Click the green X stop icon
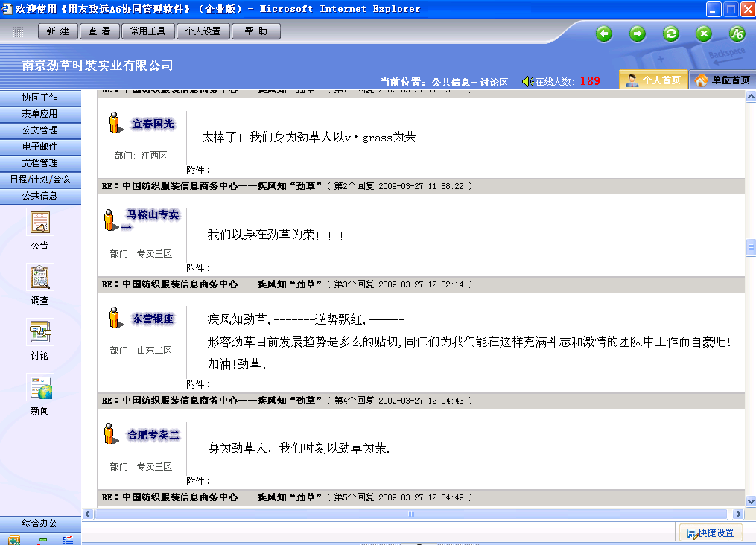 704,34
